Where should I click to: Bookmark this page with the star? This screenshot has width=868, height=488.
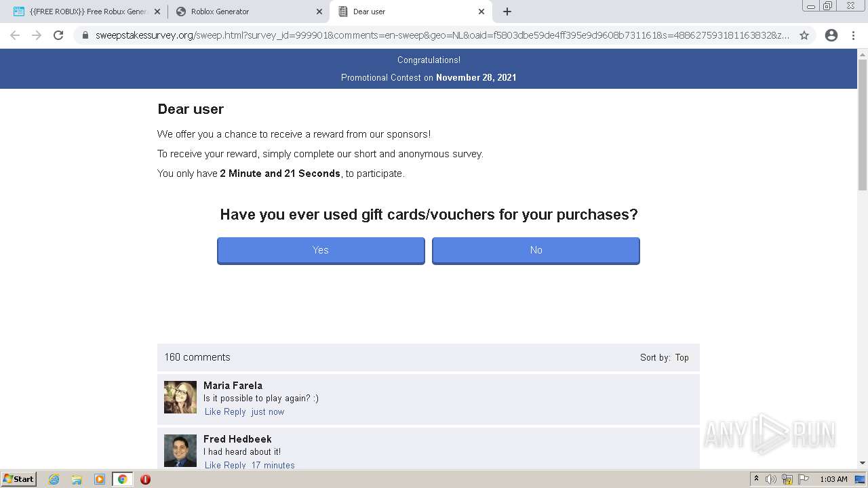[804, 35]
